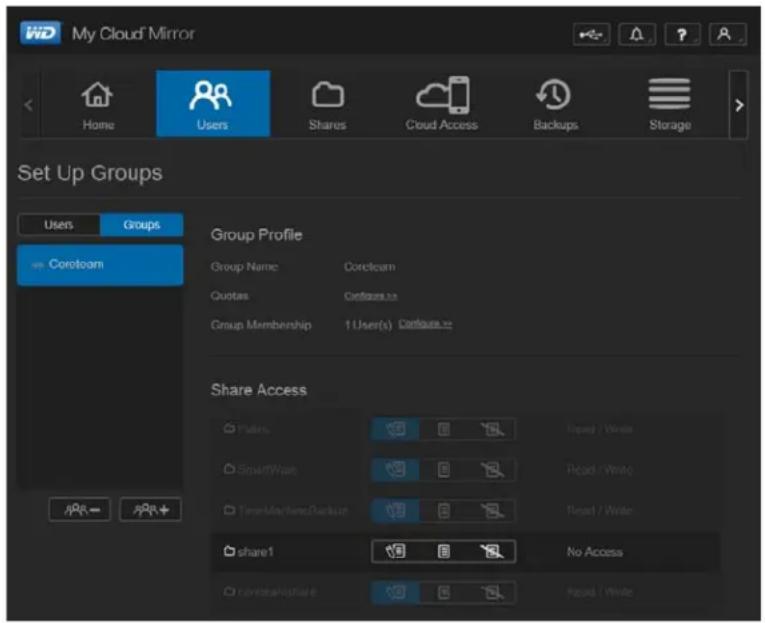
Task: Set SmartWare share to read/write access
Action: (x=396, y=470)
